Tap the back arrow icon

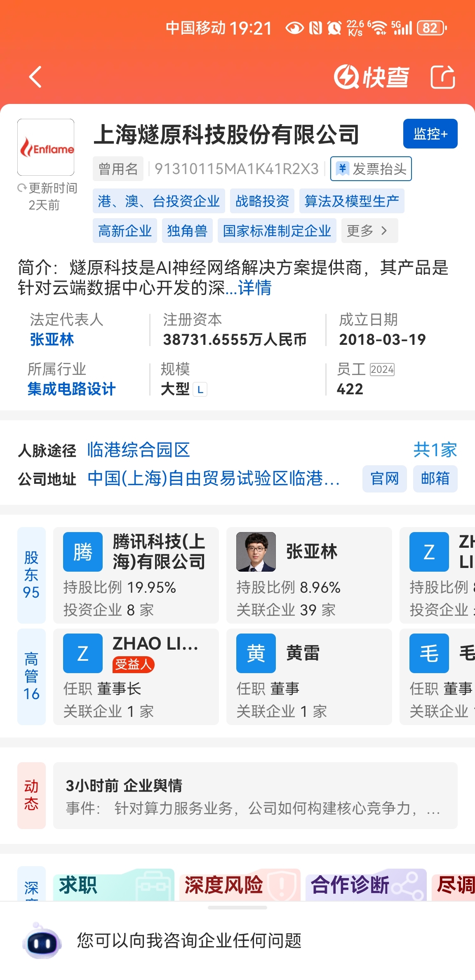pyautogui.click(x=35, y=77)
